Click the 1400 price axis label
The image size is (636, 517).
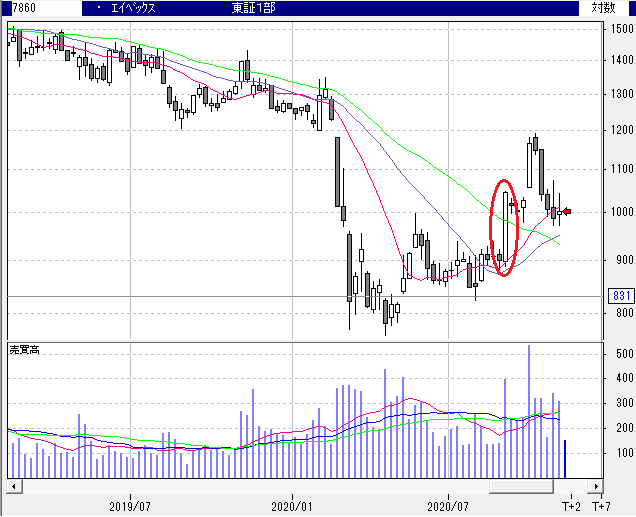click(x=622, y=60)
